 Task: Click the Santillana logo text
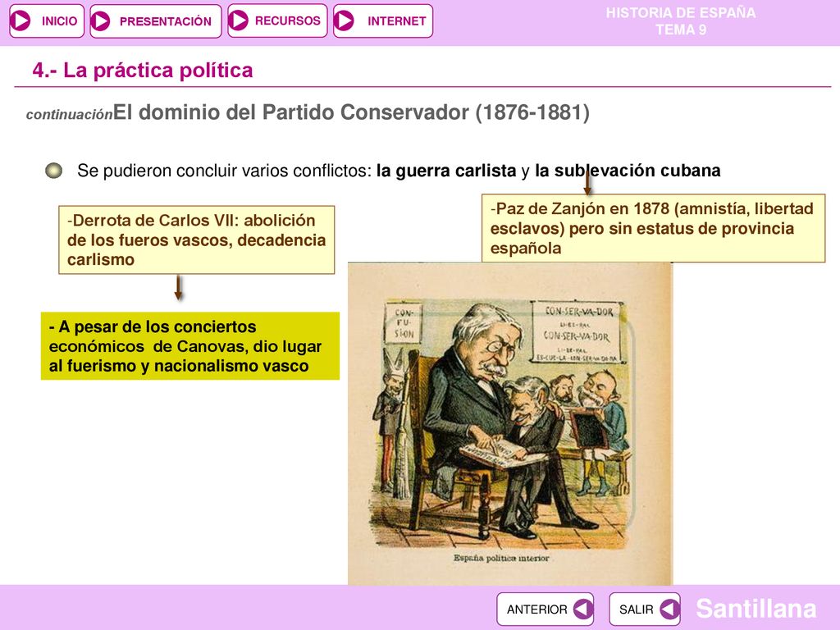[756, 609]
